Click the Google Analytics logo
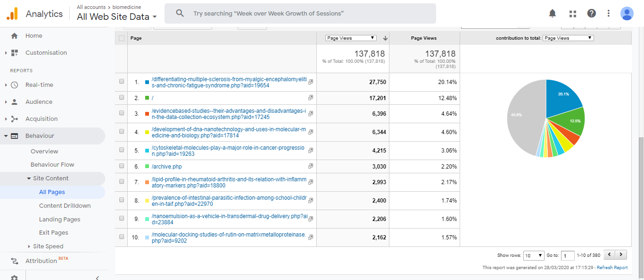 (x=12, y=14)
